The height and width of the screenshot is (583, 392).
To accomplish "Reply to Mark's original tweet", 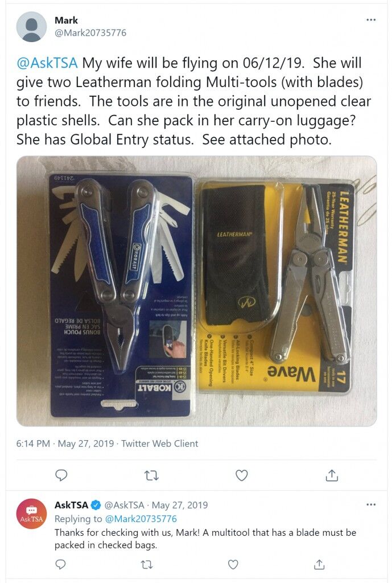I will coord(61,475).
